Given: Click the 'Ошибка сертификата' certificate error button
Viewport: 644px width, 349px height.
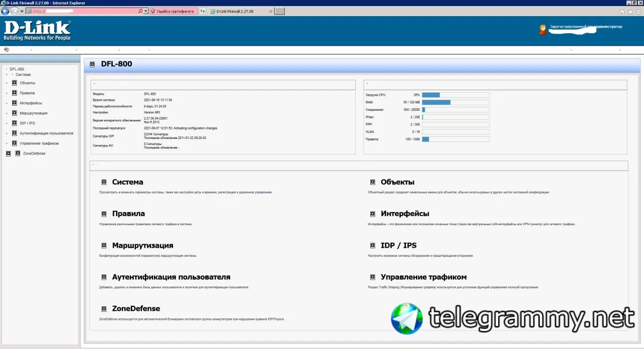Looking at the screenshot, I should point(173,11).
